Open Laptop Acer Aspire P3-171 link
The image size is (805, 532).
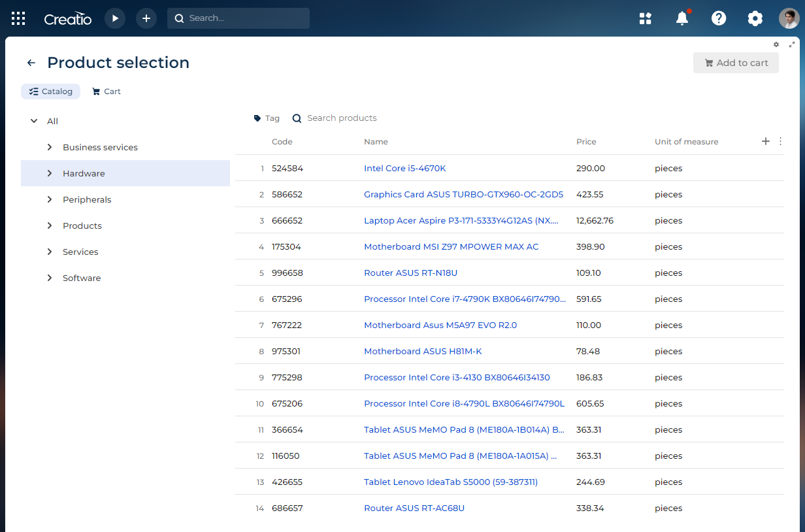point(461,220)
